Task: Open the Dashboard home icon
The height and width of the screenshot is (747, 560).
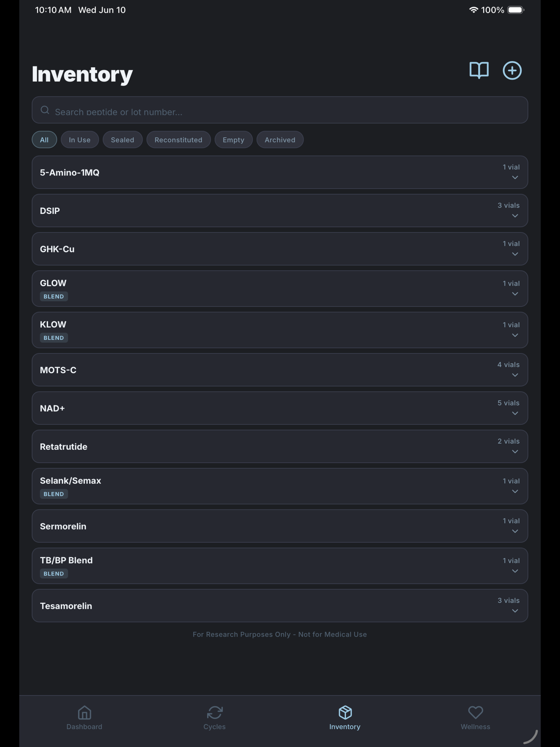Action: [84, 713]
